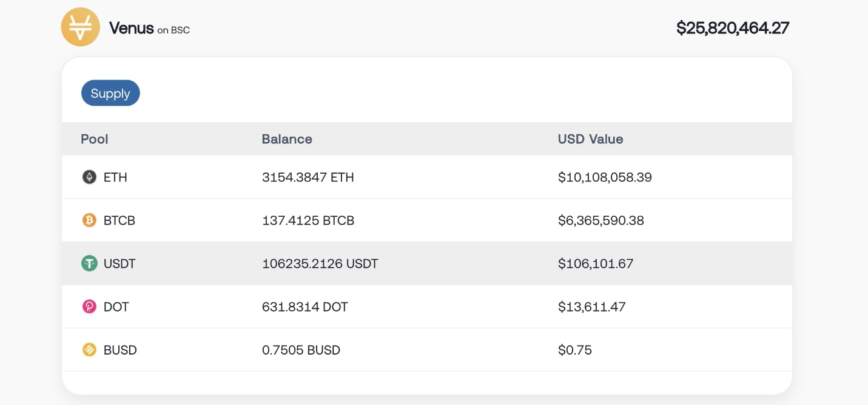This screenshot has height=405, width=868.
Task: Click the Venus protocol logo icon
Action: pos(80,27)
